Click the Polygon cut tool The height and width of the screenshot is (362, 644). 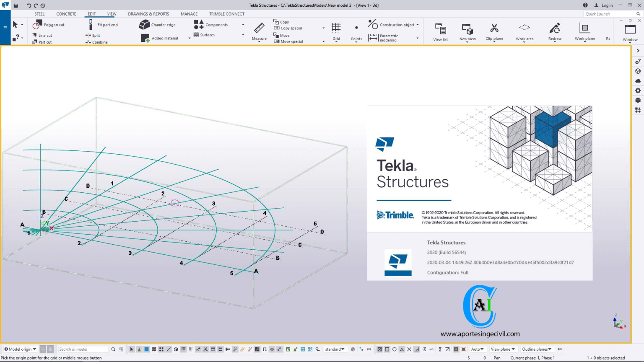(x=49, y=25)
